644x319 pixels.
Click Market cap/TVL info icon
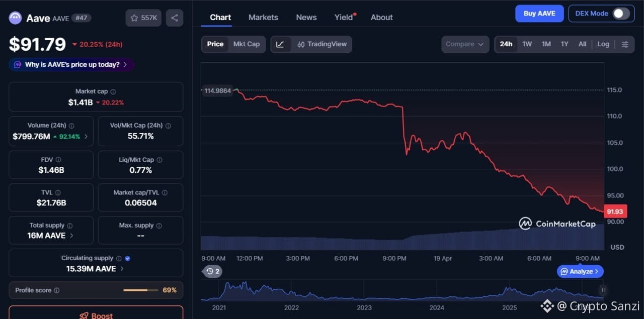click(x=165, y=192)
